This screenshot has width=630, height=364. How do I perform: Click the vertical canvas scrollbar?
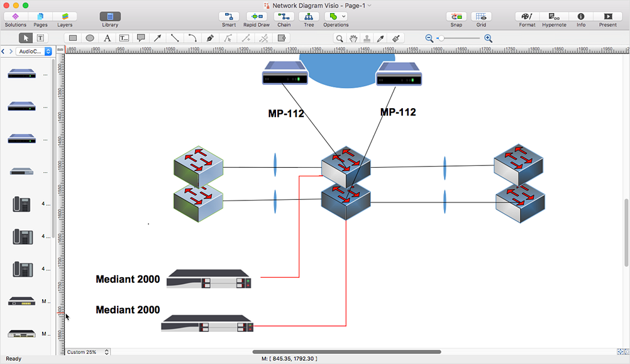626,232
